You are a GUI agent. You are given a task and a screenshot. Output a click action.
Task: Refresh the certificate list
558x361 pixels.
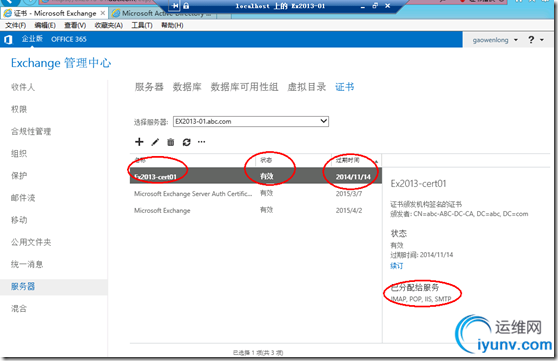coord(186,142)
